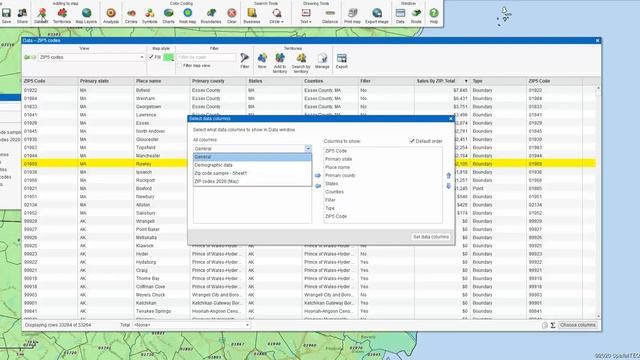The image size is (640, 360).
Task: Open the Business search tool
Action: 252,16
